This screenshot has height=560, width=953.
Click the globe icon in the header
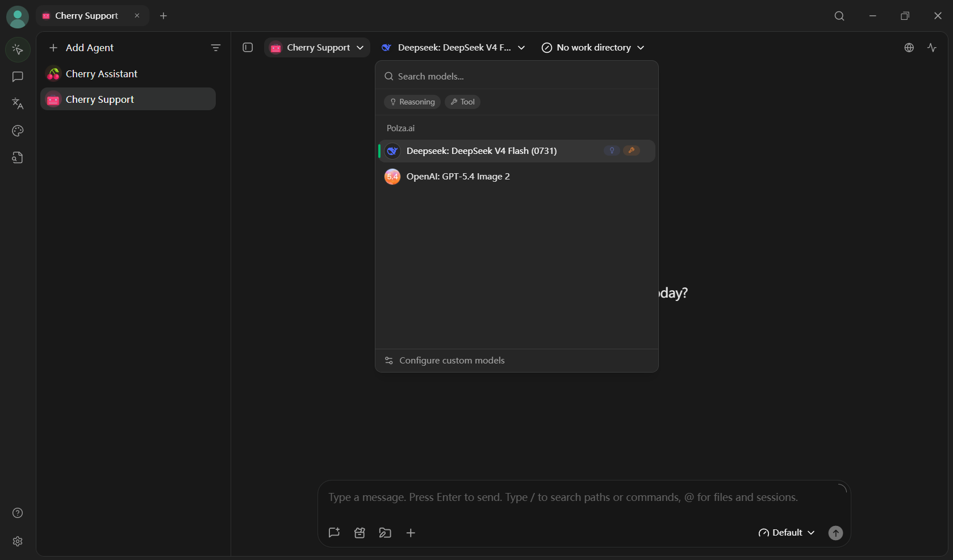click(x=909, y=48)
